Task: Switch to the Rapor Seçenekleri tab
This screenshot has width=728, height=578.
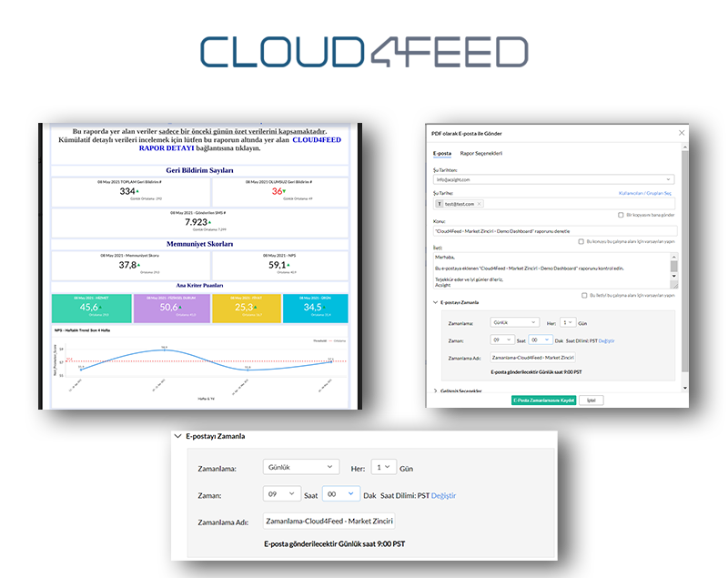Action: pyautogui.click(x=481, y=153)
